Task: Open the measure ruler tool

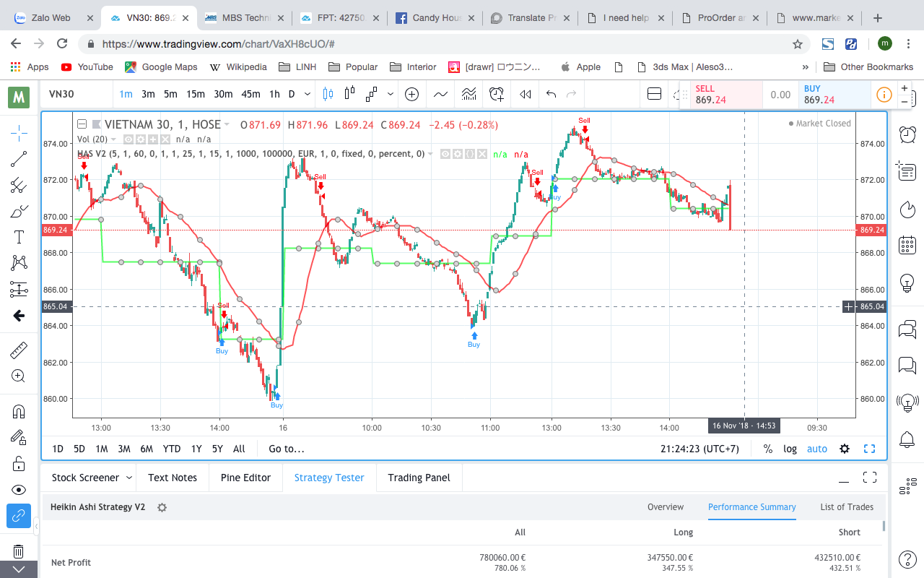Action: point(19,350)
